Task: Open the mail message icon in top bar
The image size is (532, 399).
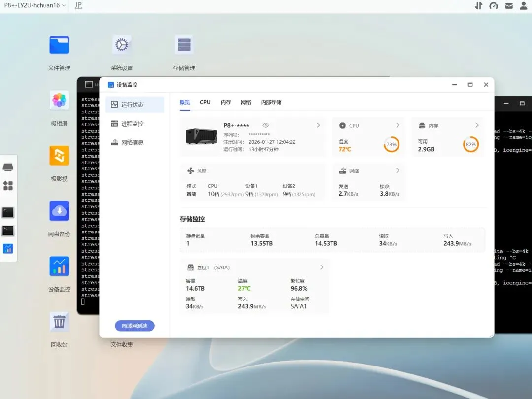Action: [x=508, y=6]
